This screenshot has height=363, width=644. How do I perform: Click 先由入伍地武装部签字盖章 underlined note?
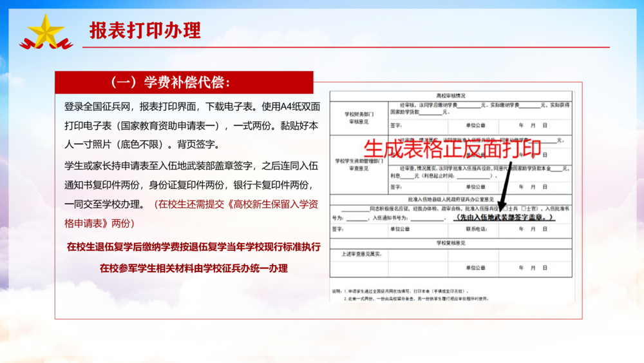[x=504, y=218]
